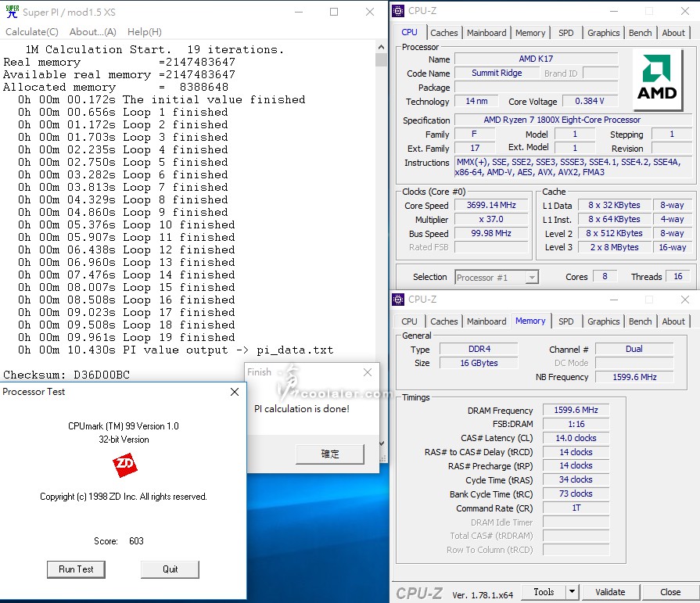Expand the Processor #1 selection dropdown

531,278
